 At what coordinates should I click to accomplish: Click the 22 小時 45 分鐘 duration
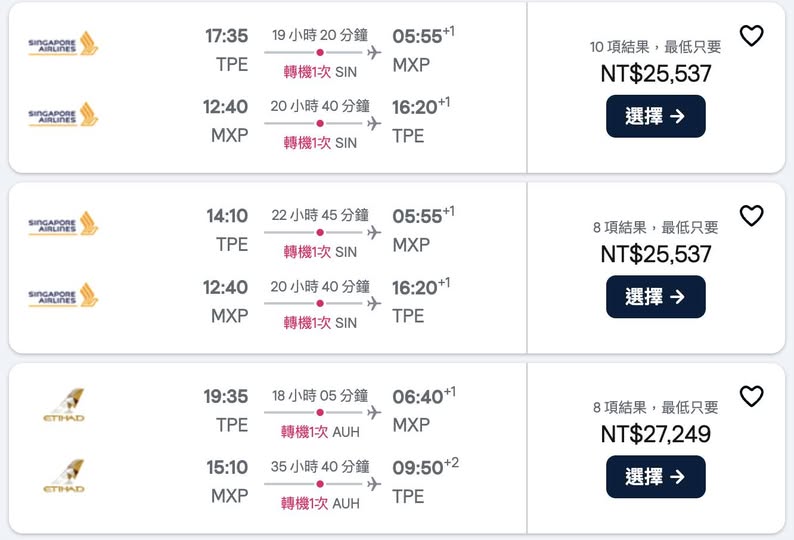click(319, 215)
